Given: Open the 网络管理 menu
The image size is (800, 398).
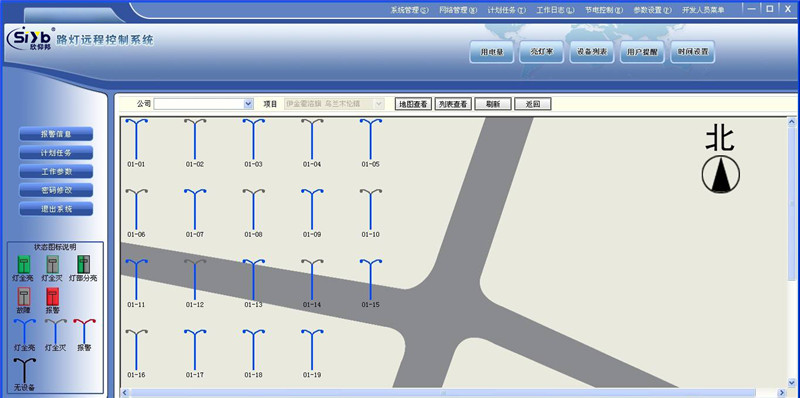Looking at the screenshot, I should 458,10.
